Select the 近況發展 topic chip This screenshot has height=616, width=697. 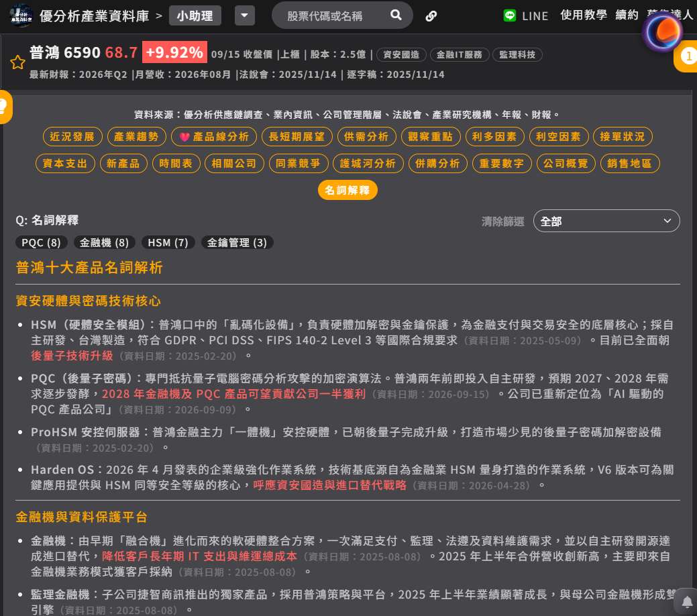pyautogui.click(x=72, y=136)
